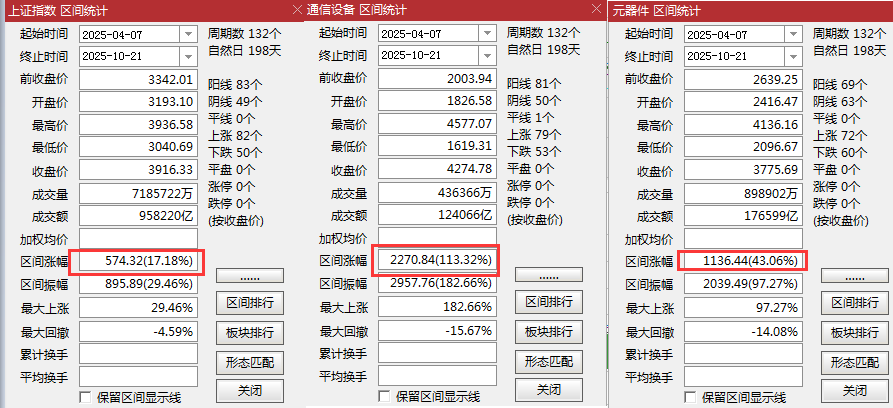Click 前收盘价 field 3342.01 in 上证指数
893x408 pixels.
(x=138, y=79)
